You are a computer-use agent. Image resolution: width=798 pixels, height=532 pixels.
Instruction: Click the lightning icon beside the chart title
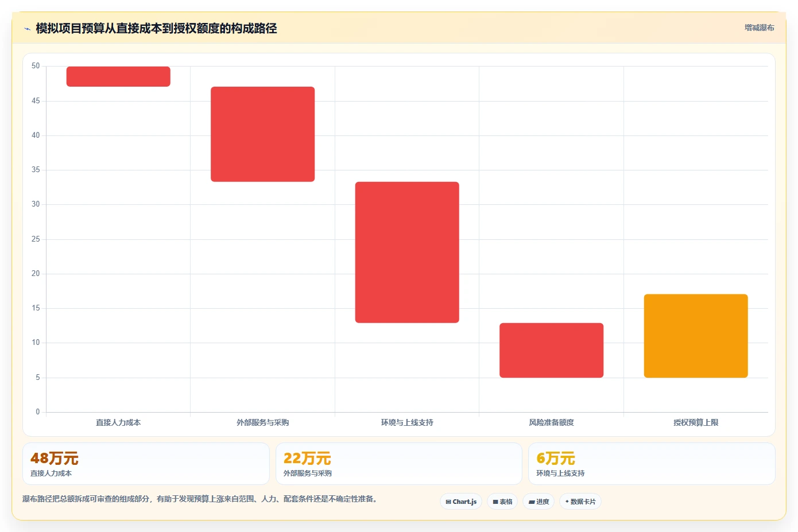point(27,29)
